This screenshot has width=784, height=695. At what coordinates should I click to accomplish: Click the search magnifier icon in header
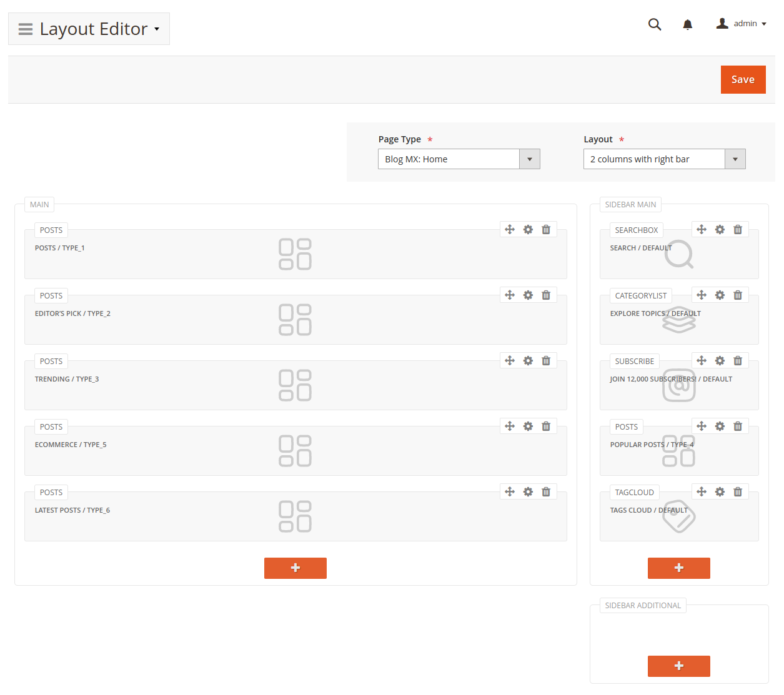coord(654,24)
